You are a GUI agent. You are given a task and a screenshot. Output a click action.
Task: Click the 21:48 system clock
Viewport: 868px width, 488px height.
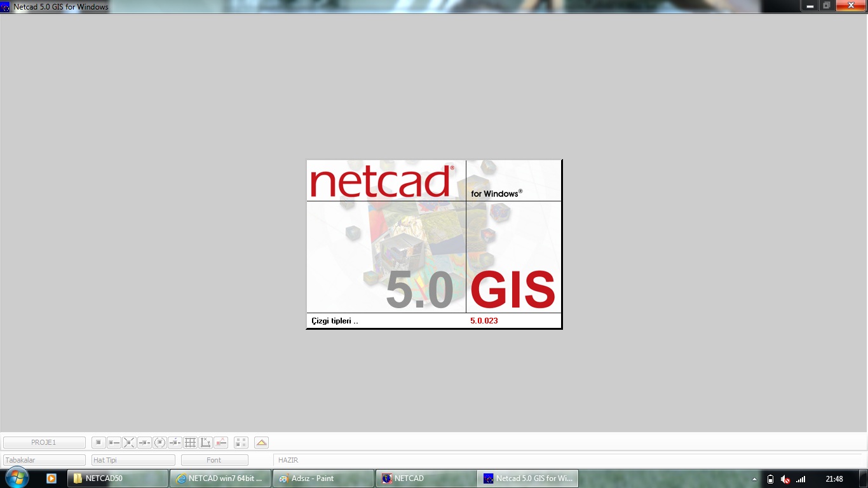pyautogui.click(x=834, y=479)
